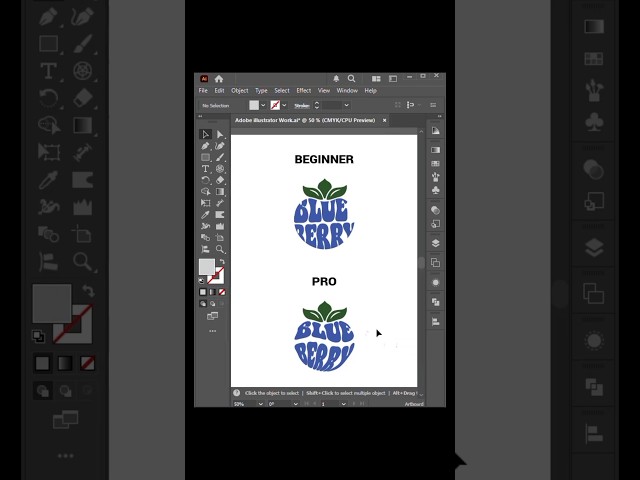The height and width of the screenshot is (480, 640).
Task: Click the Stroke label link
Action: pyautogui.click(x=302, y=106)
